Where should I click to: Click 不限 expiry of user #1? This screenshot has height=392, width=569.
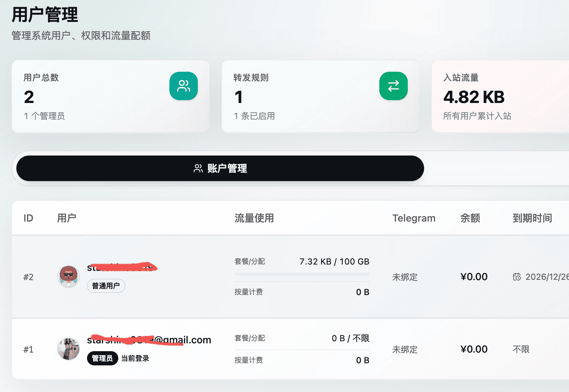click(x=521, y=349)
